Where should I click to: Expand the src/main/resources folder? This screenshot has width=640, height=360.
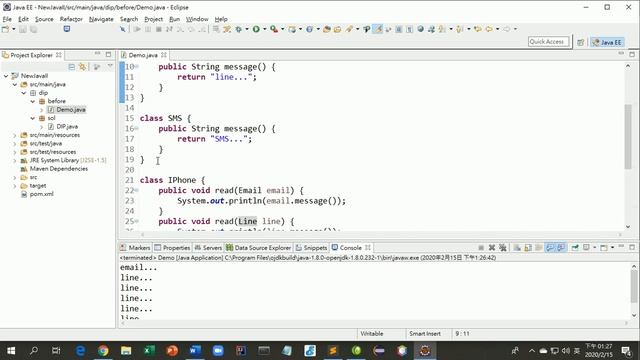(15, 135)
